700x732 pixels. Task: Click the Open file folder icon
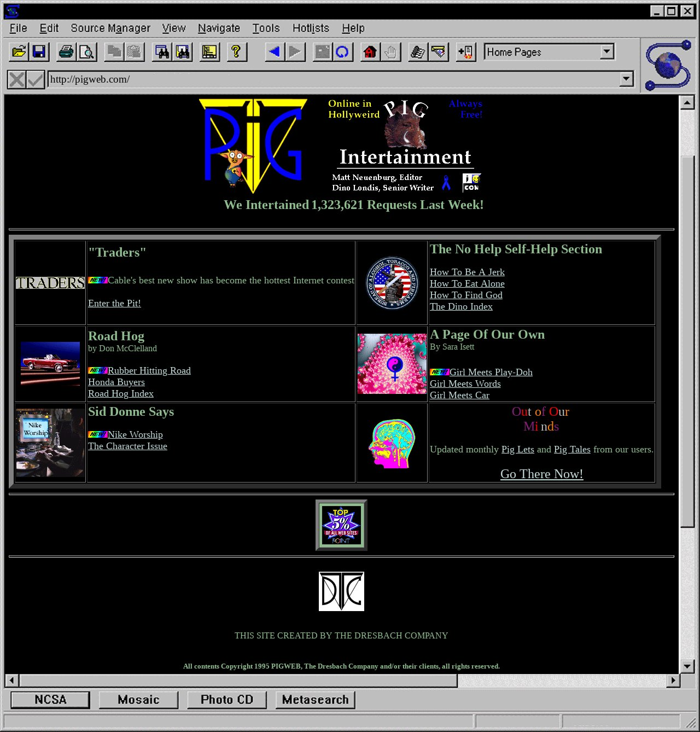pos(19,52)
